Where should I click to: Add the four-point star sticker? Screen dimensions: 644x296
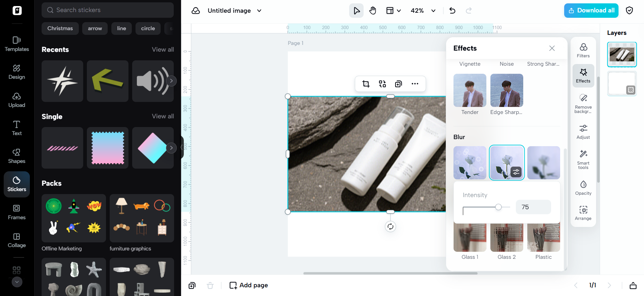[62, 81]
